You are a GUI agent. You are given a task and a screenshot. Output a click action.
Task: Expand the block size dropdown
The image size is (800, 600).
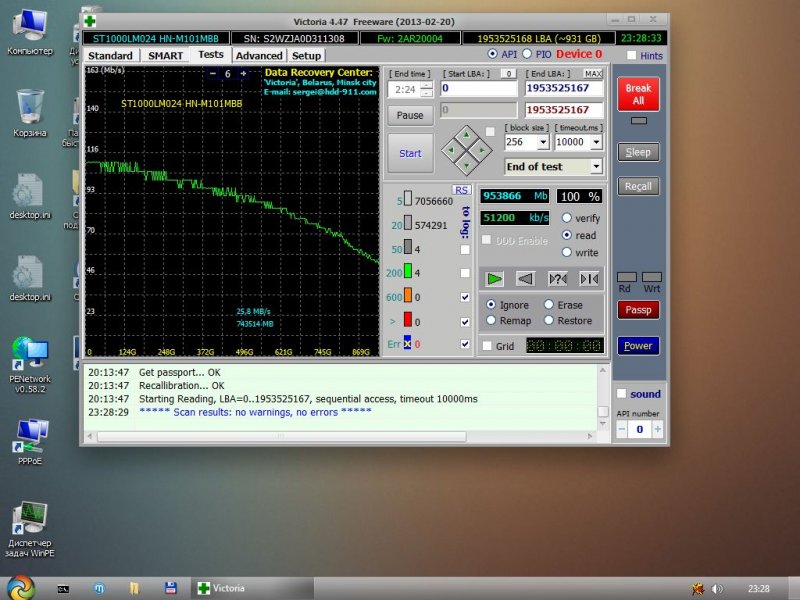pos(545,143)
